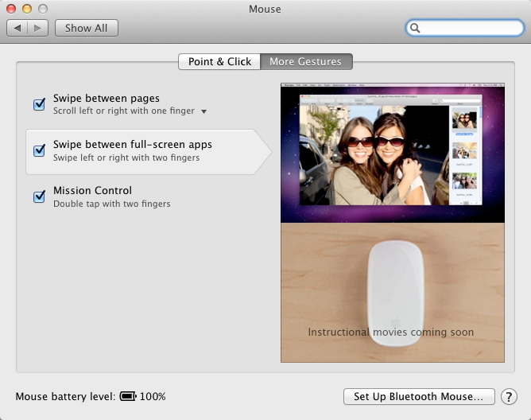This screenshot has height=420, width=531.
Task: Open help via question mark button
Action: click(509, 396)
